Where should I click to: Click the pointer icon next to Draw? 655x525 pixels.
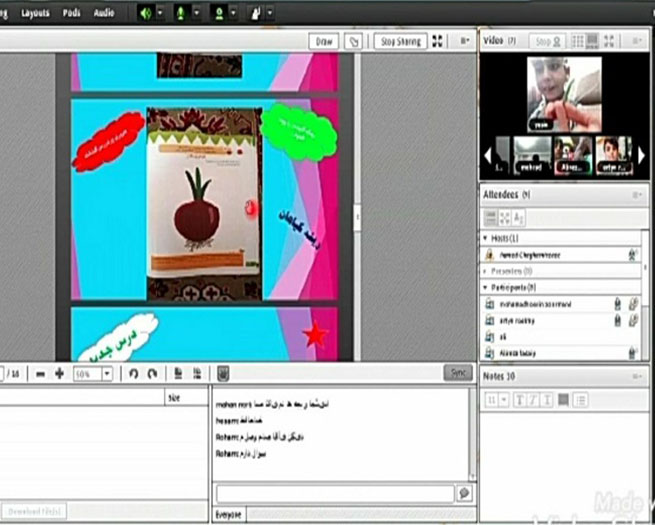352,41
